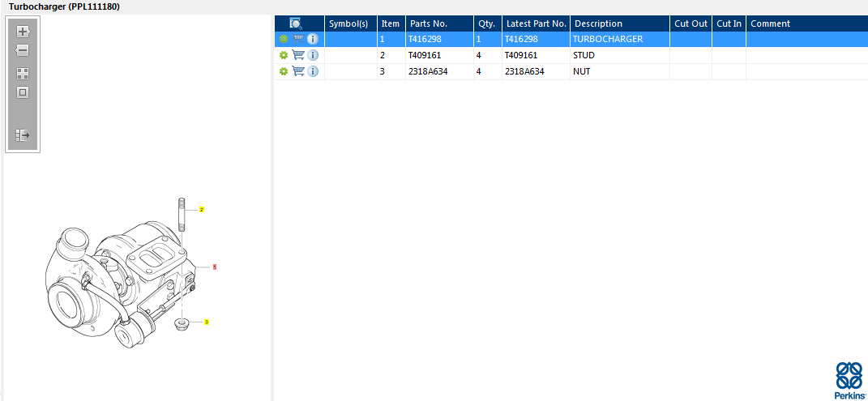
Task: Add TURBOCHARGER T416298 to cart
Action: [x=297, y=39]
